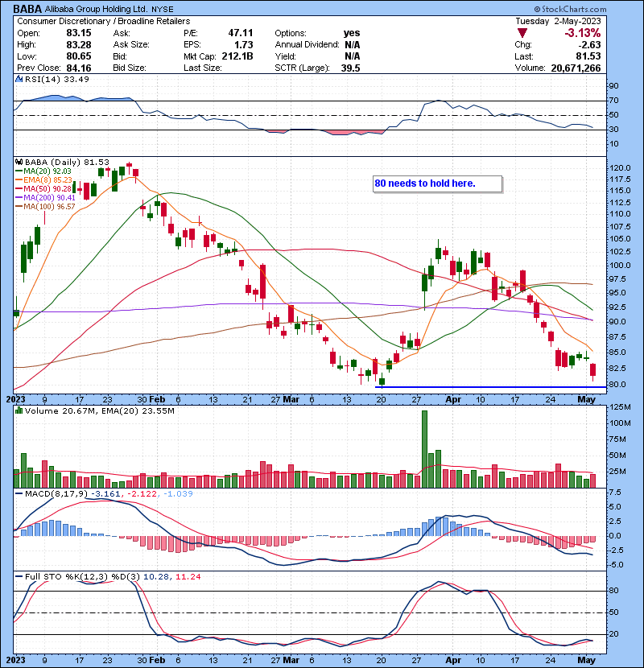The width and height of the screenshot is (644, 668).
Task: Click Consumer Discretionary / Broadline Retailers sector text
Action: click(x=104, y=21)
